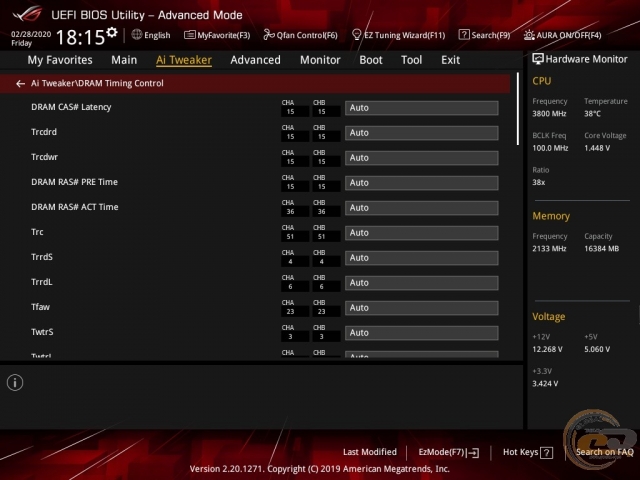Click the info icon in the help area

pyautogui.click(x=15, y=382)
